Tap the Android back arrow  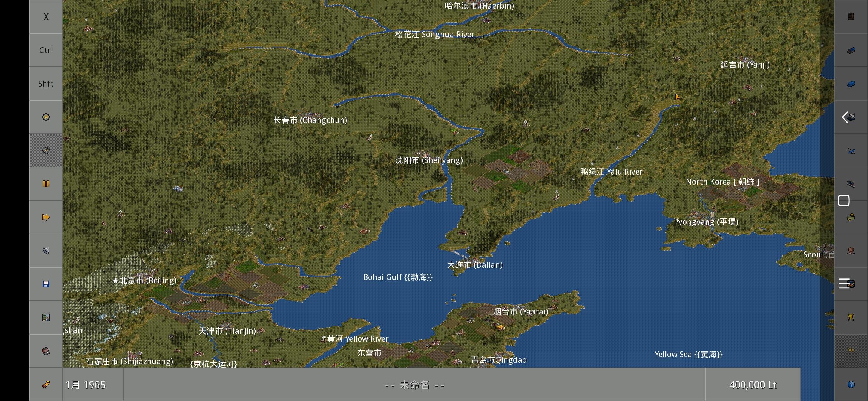pos(845,117)
